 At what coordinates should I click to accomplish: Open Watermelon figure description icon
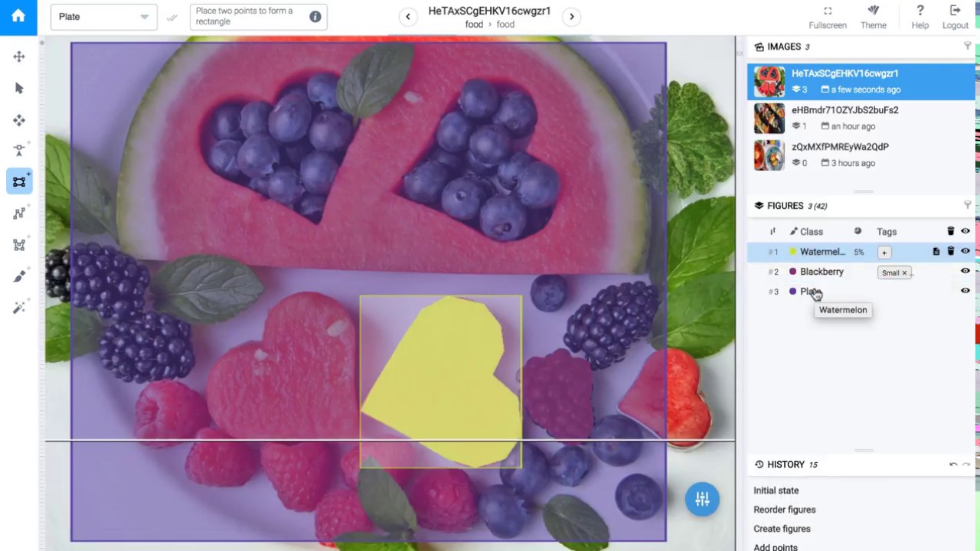pyautogui.click(x=936, y=251)
